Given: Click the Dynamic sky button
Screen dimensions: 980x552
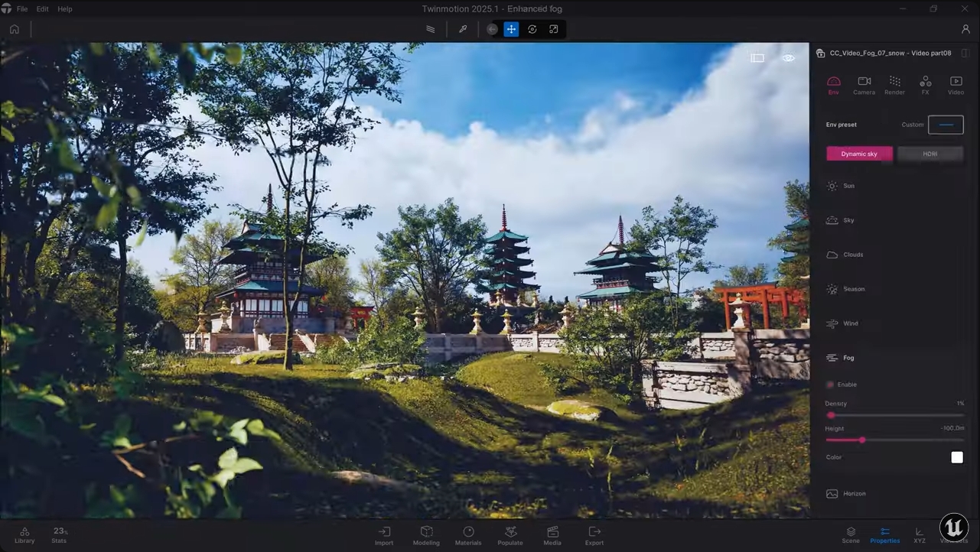Looking at the screenshot, I should pos(859,154).
